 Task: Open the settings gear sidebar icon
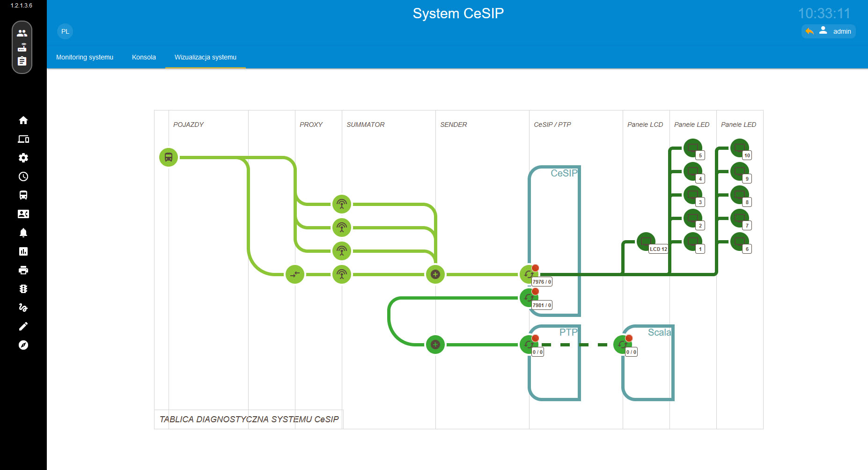(x=23, y=158)
